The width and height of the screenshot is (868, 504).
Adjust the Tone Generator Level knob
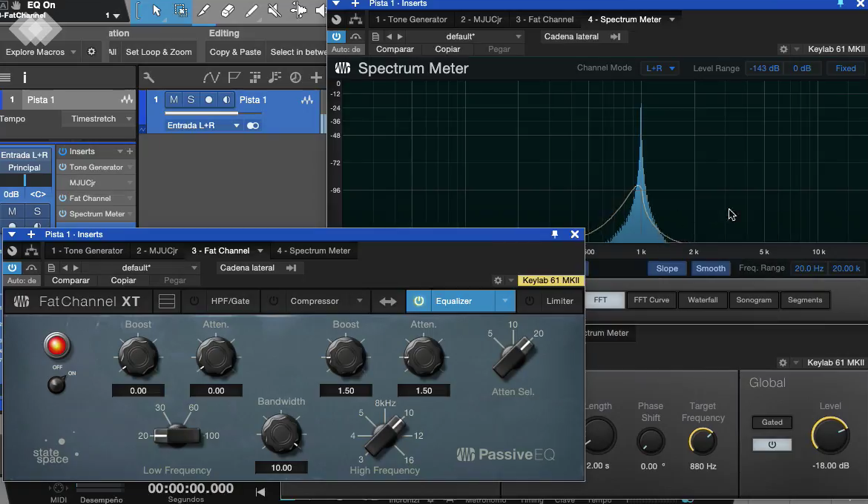[830, 435]
